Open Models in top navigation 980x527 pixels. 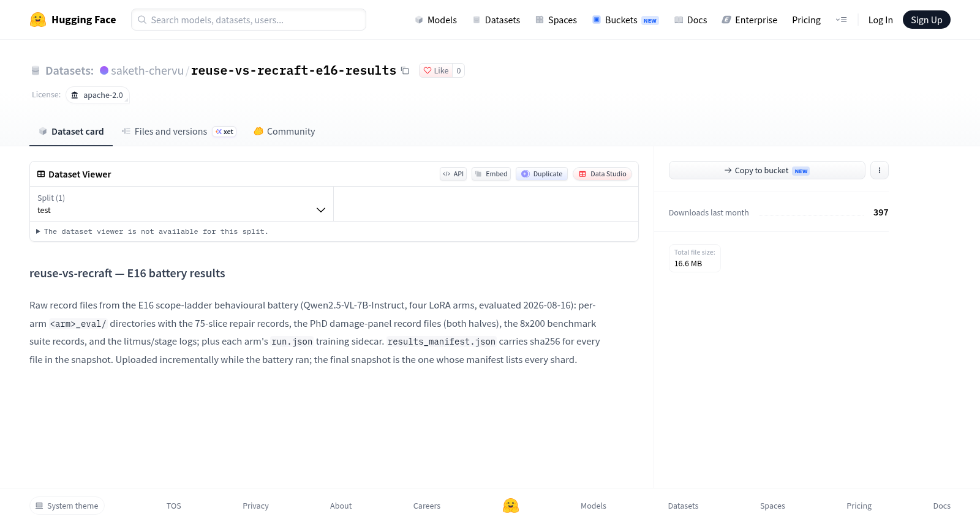coord(435,20)
